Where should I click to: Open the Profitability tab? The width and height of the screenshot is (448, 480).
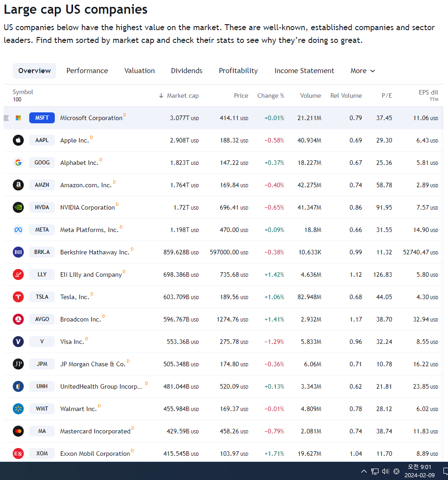pos(238,71)
